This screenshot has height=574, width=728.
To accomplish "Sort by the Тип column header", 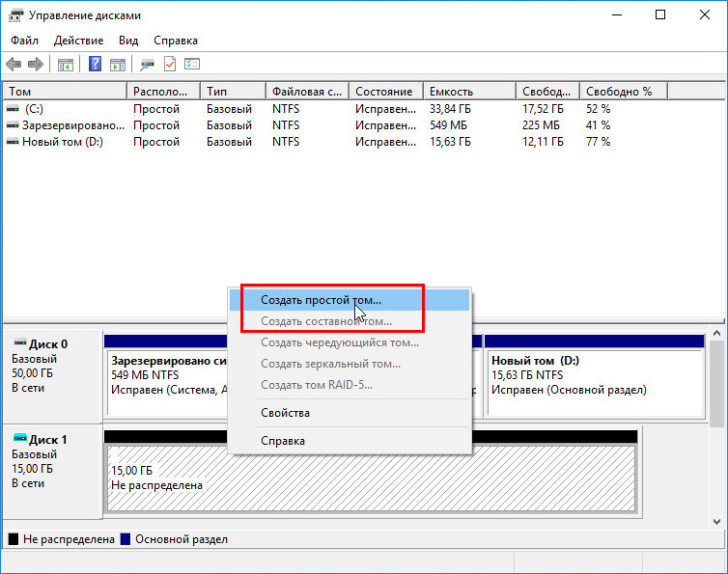I will pos(234,92).
